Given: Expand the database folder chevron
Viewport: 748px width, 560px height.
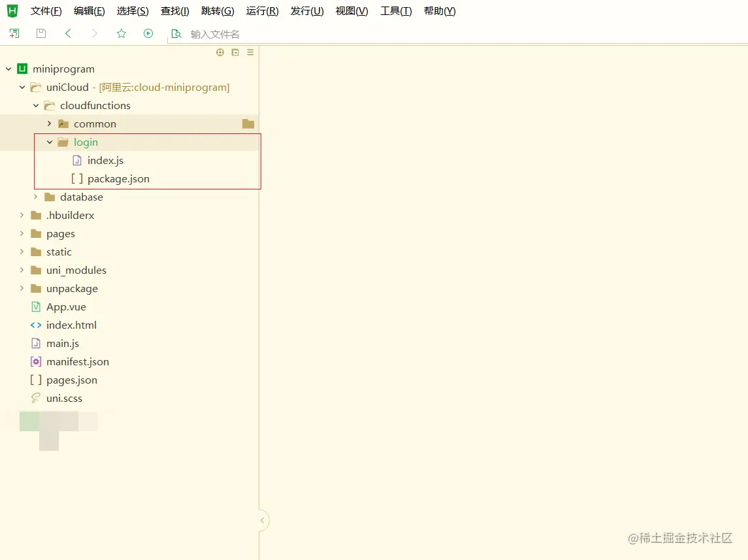Looking at the screenshot, I should tap(36, 197).
